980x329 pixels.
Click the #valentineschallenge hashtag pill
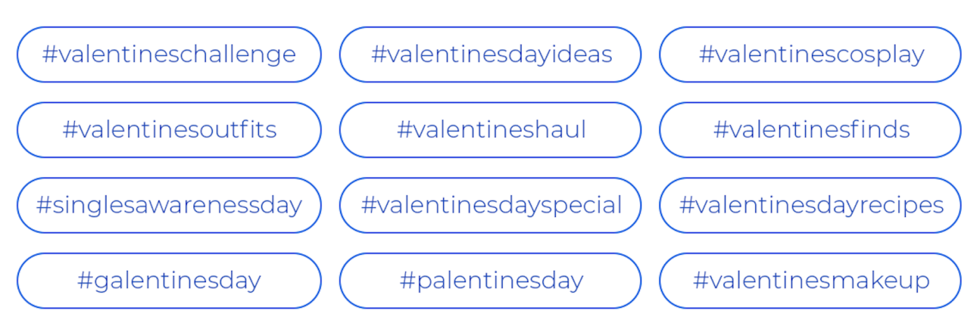169,55
